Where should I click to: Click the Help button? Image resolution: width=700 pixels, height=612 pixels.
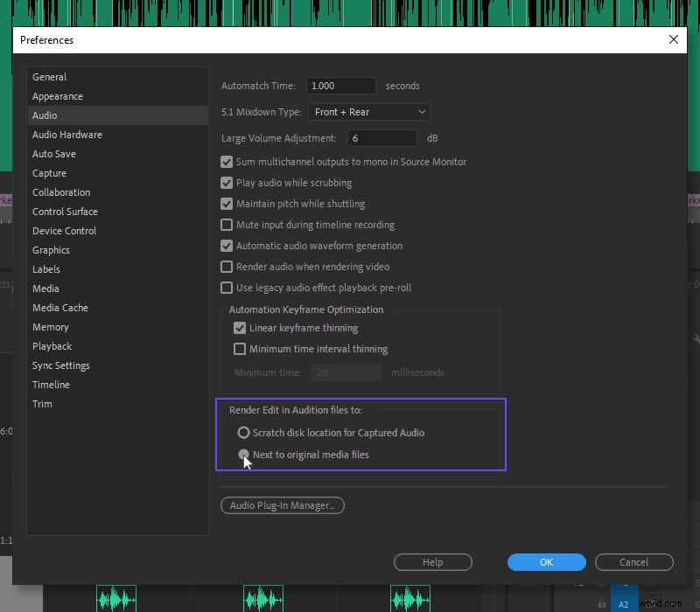pos(432,562)
